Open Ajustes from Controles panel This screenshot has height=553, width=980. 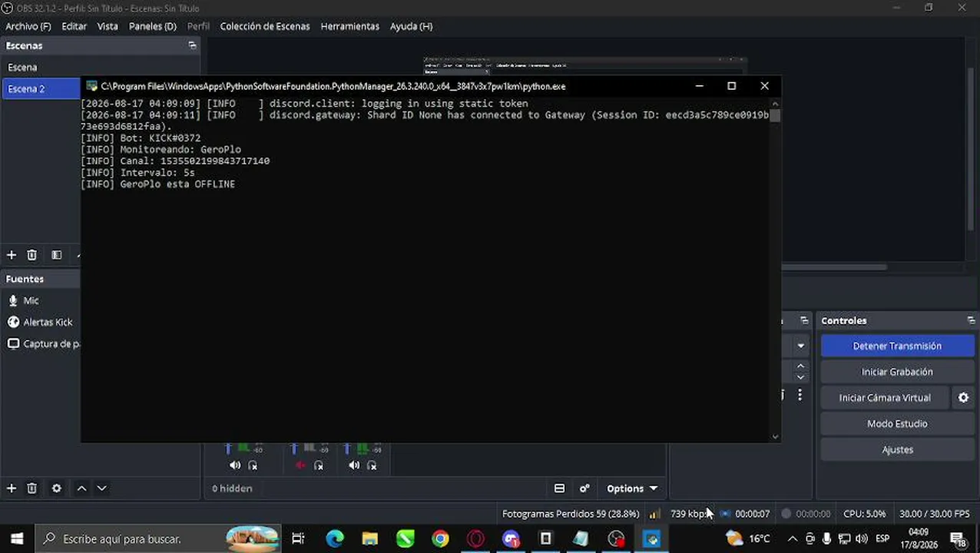[897, 450]
